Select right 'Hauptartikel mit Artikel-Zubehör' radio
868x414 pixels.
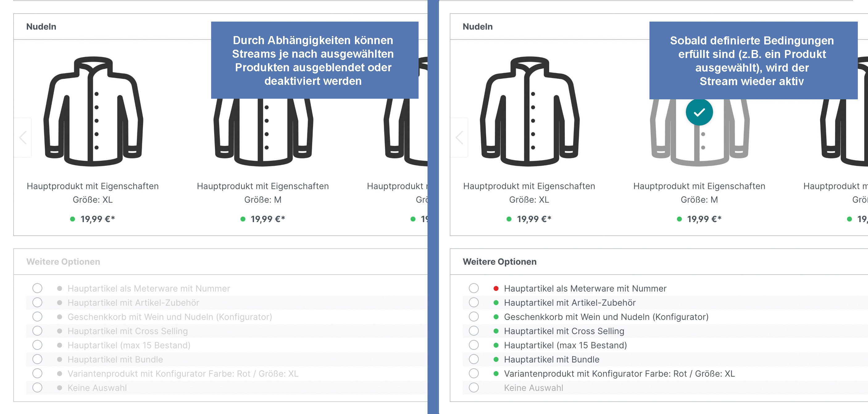(474, 302)
